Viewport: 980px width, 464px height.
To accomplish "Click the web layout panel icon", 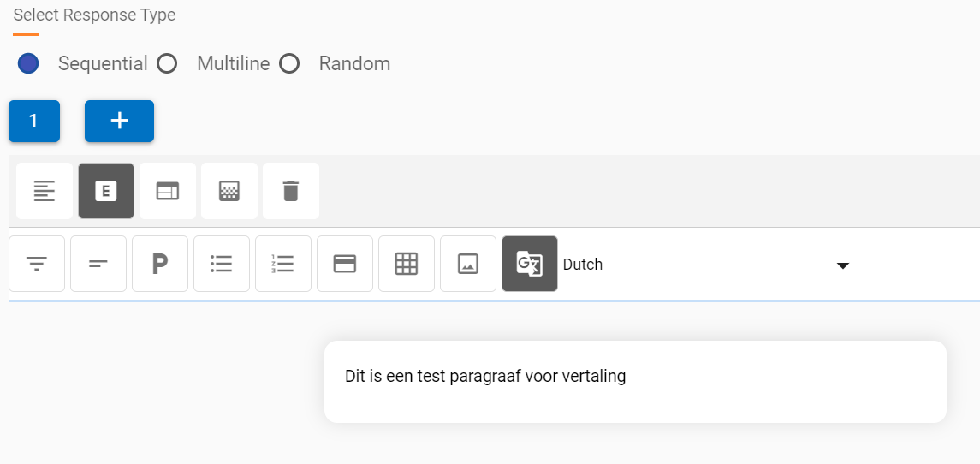I will [168, 191].
